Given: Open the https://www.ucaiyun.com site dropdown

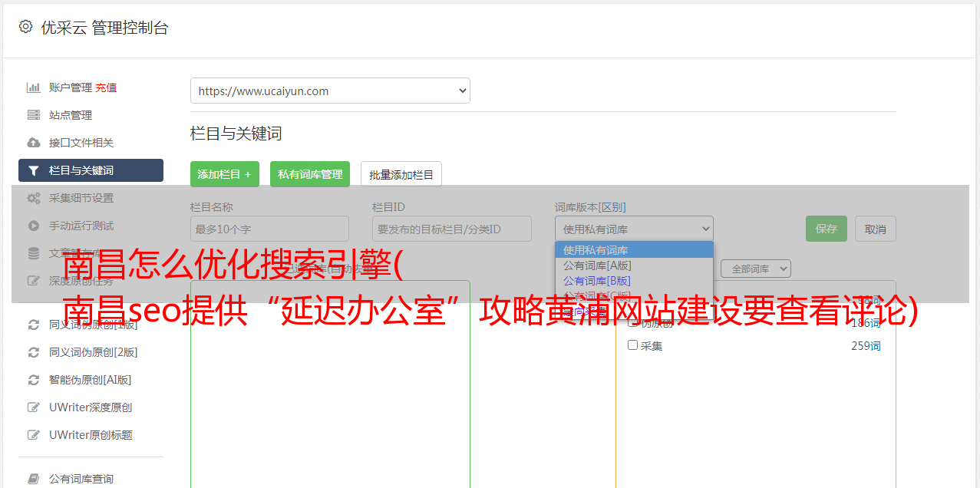Looking at the screenshot, I should (330, 91).
